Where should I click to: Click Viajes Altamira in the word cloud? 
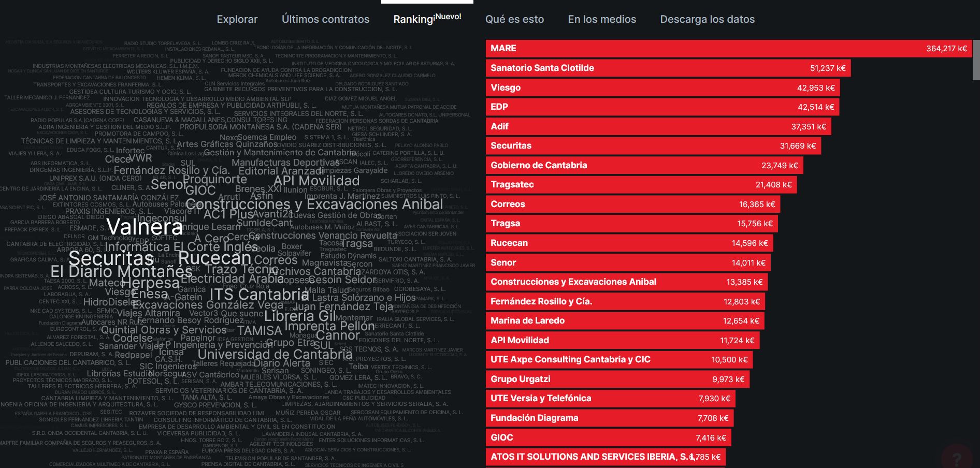(148, 313)
